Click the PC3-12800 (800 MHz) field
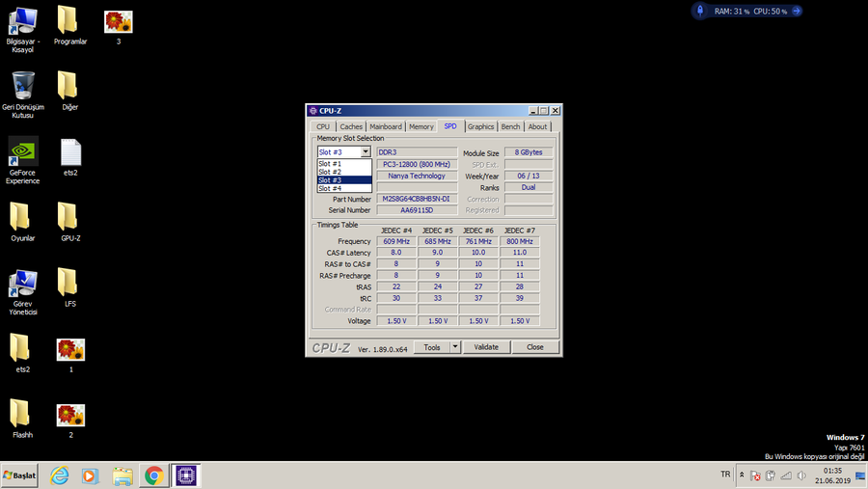The height and width of the screenshot is (489, 868). point(417,165)
